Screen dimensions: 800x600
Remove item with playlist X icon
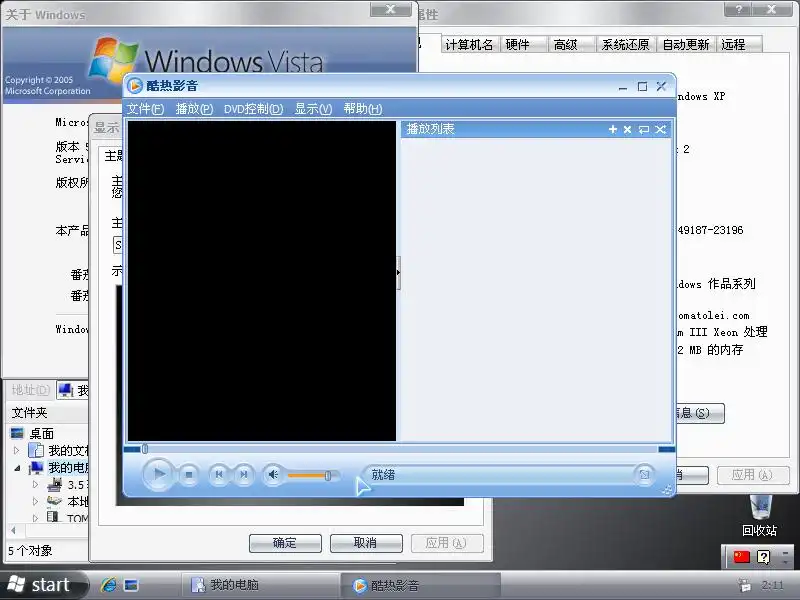point(628,130)
